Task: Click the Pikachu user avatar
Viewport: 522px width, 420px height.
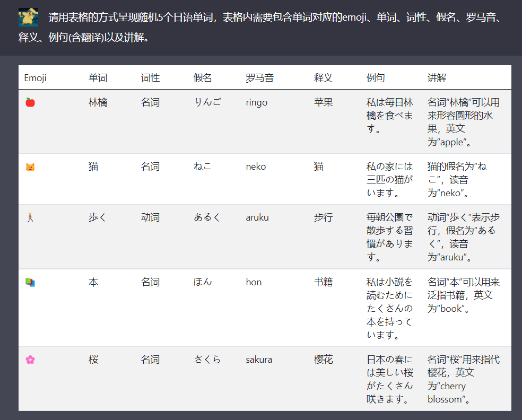Action: 28,17
